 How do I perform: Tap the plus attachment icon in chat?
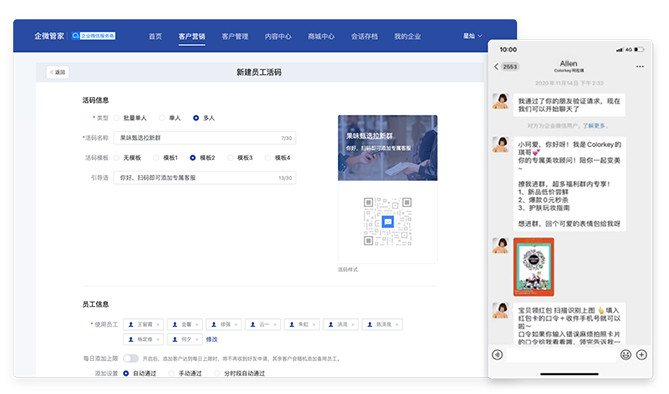641,355
